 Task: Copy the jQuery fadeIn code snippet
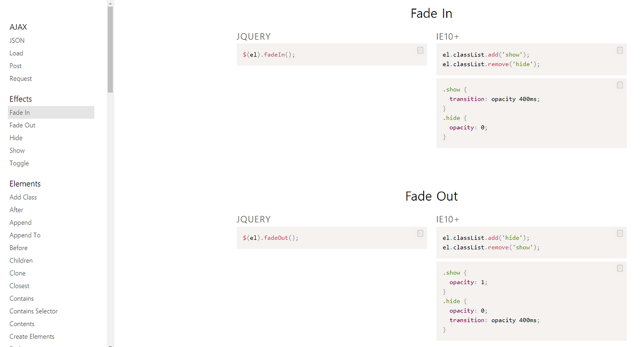tap(420, 50)
